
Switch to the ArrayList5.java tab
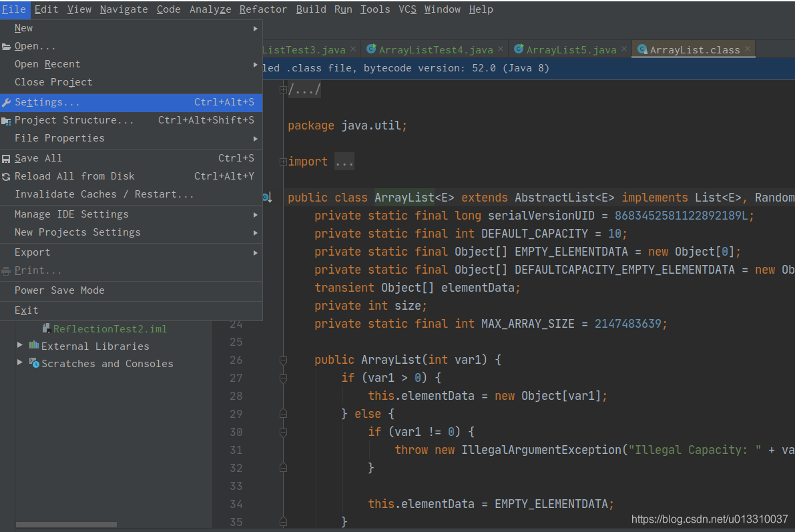tap(571, 49)
